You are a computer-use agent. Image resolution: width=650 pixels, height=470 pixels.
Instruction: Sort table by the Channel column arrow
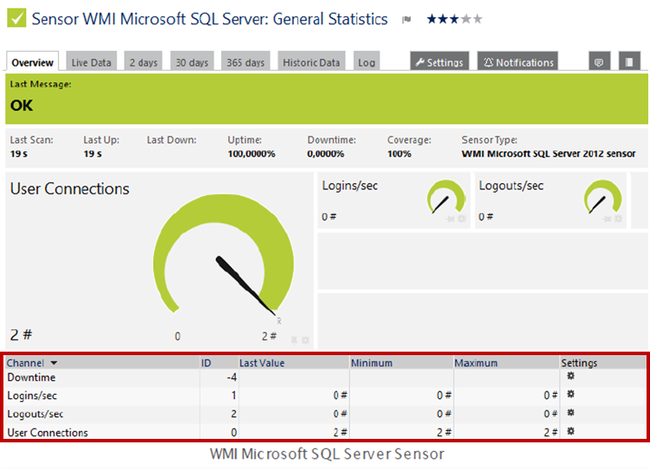pyautogui.click(x=54, y=363)
